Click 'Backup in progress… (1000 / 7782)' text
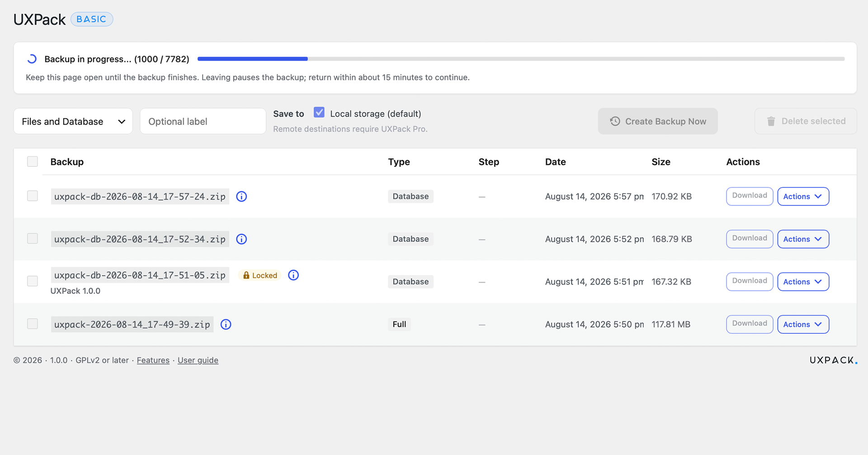The height and width of the screenshot is (455, 868). coord(117,59)
